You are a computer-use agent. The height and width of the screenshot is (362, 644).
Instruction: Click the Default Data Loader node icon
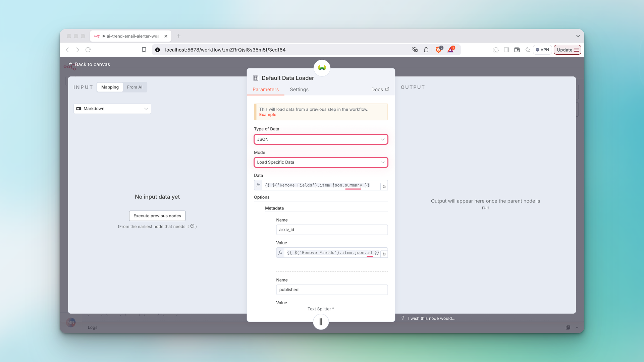(x=256, y=78)
